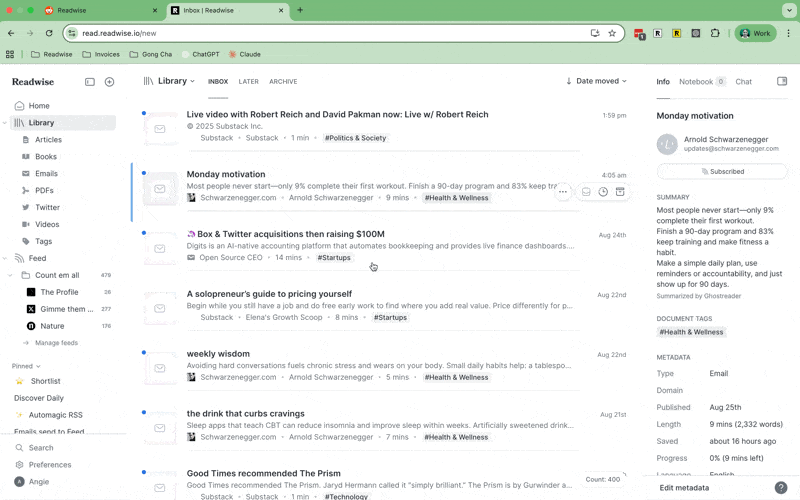Screen dimensions: 800x500
Task: Click #Startups tag on Box & Twitter article
Action: click(x=334, y=258)
